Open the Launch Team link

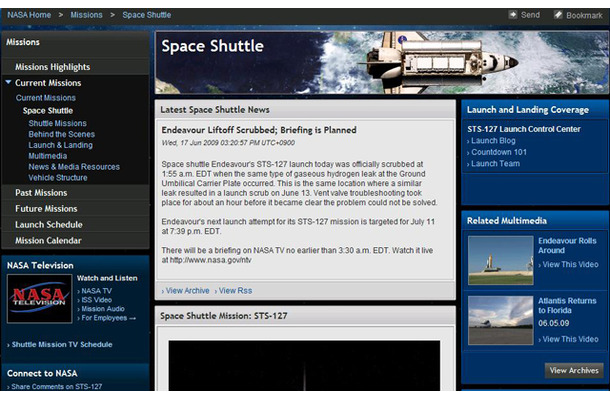(493, 163)
